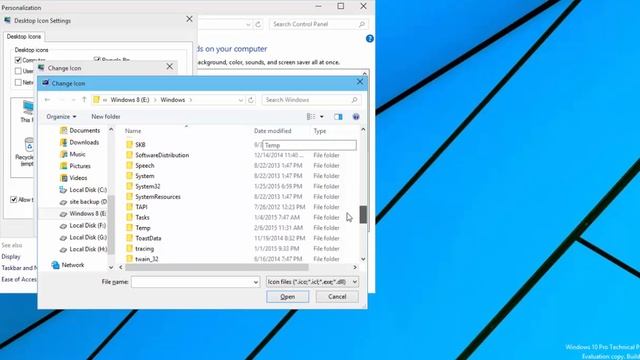The width and height of the screenshot is (640, 360).
Task: Select the Windows 8 (E:) drive in the sidebar
Action: [x=87, y=213]
